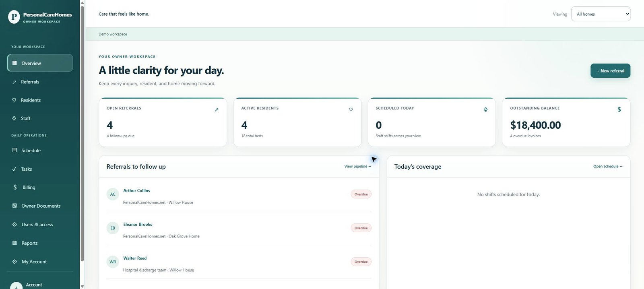Click the "4 overdue invoices" text
Viewport: 644px width, 289px height.
pyautogui.click(x=525, y=136)
